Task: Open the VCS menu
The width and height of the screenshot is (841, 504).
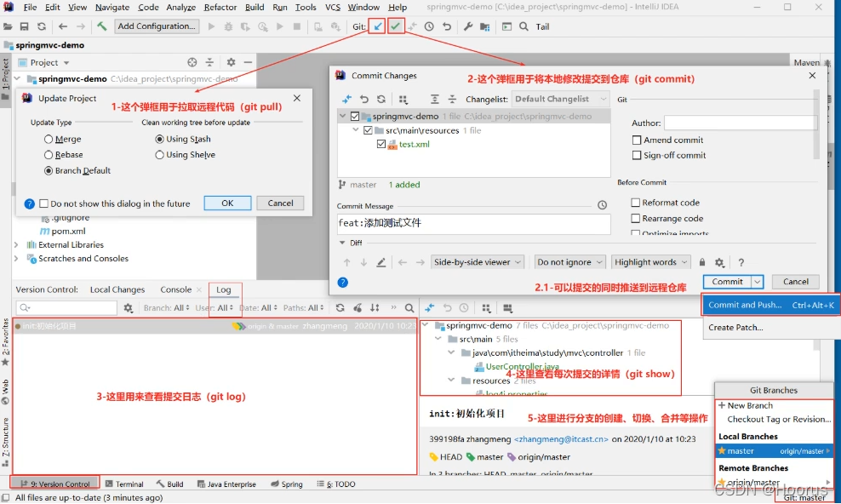Action: [x=333, y=7]
